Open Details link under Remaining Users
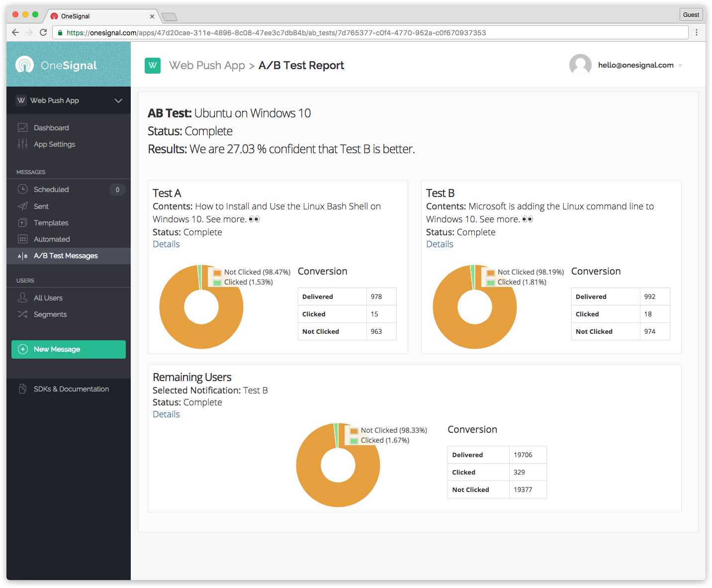The width and height of the screenshot is (712, 588). click(x=166, y=414)
